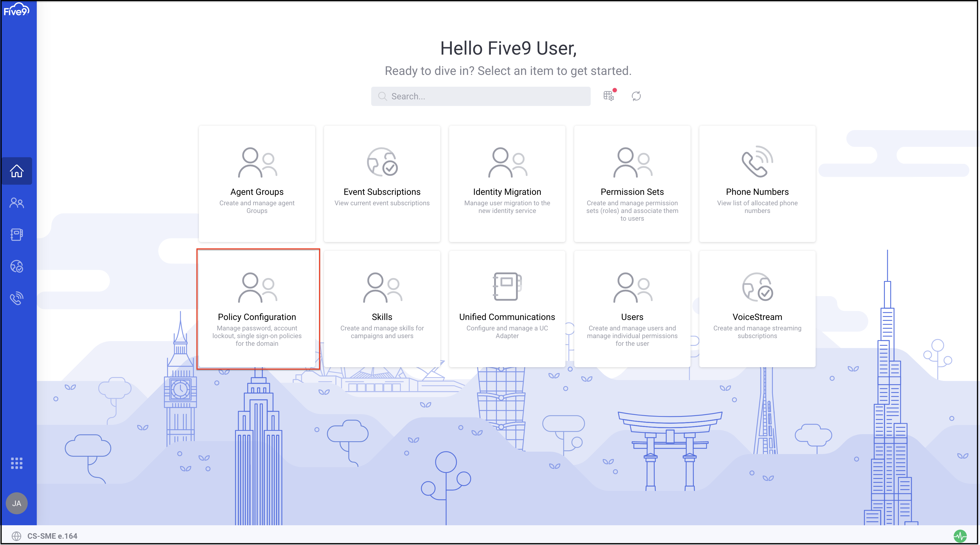Open the tile customization settings icon
The height and width of the screenshot is (545, 980).
point(609,95)
